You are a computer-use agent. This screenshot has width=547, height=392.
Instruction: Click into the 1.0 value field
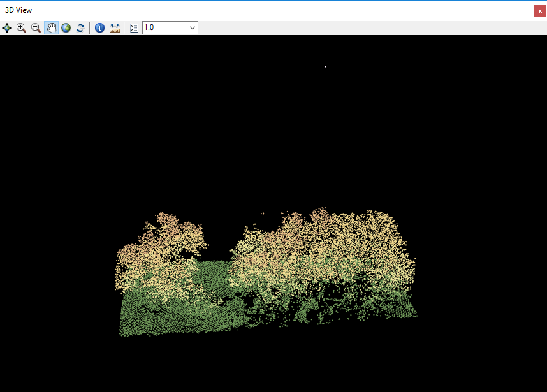tap(164, 27)
